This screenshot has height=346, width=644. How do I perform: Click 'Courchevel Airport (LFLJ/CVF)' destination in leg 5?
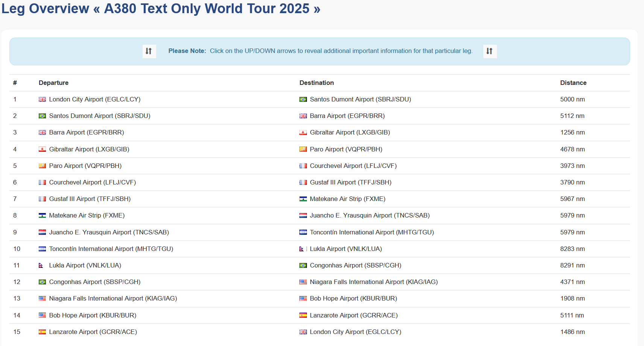pos(353,166)
